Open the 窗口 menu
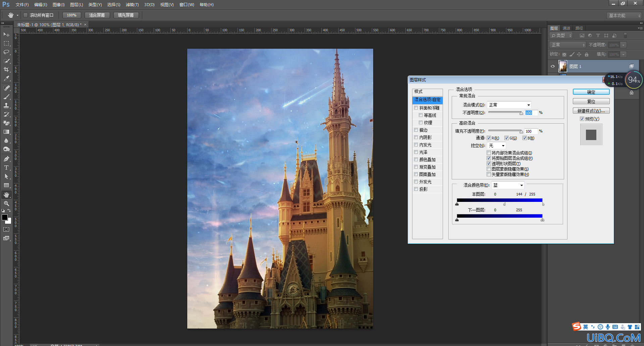This screenshot has height=346, width=644. tap(187, 5)
